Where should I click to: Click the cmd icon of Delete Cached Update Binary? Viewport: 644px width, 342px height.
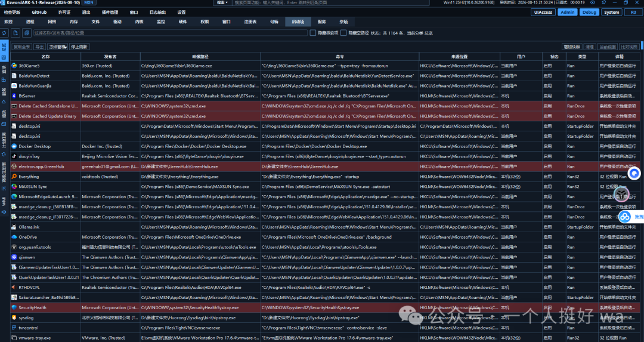14,116
